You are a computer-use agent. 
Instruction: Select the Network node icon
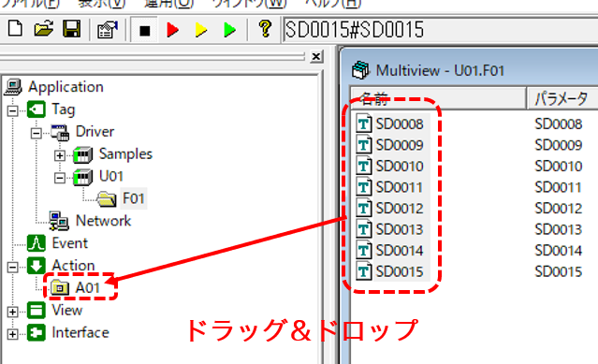tap(59, 222)
